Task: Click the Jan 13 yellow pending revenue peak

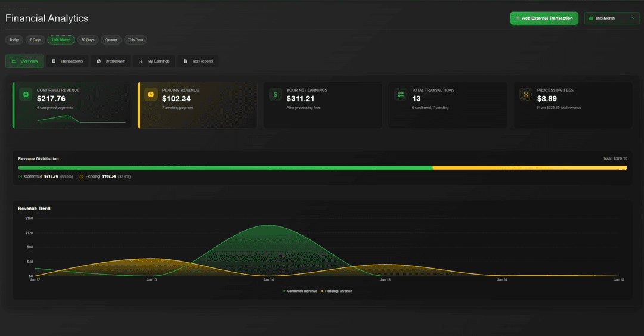Action: (x=151, y=259)
